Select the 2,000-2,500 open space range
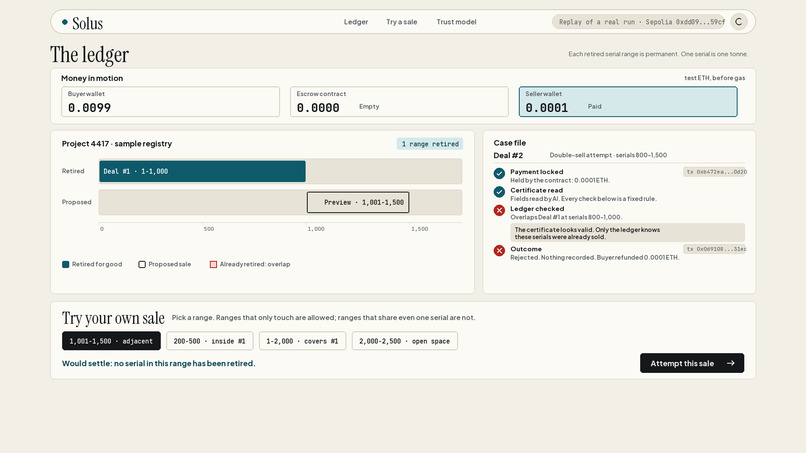This screenshot has width=806, height=453. click(x=405, y=341)
